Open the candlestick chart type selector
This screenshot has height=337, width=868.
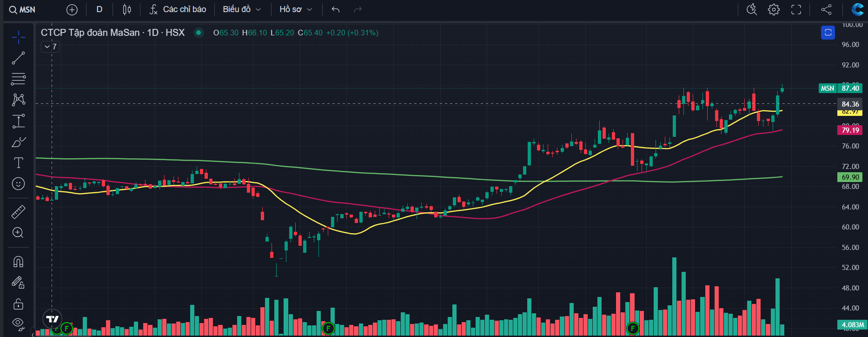point(126,9)
